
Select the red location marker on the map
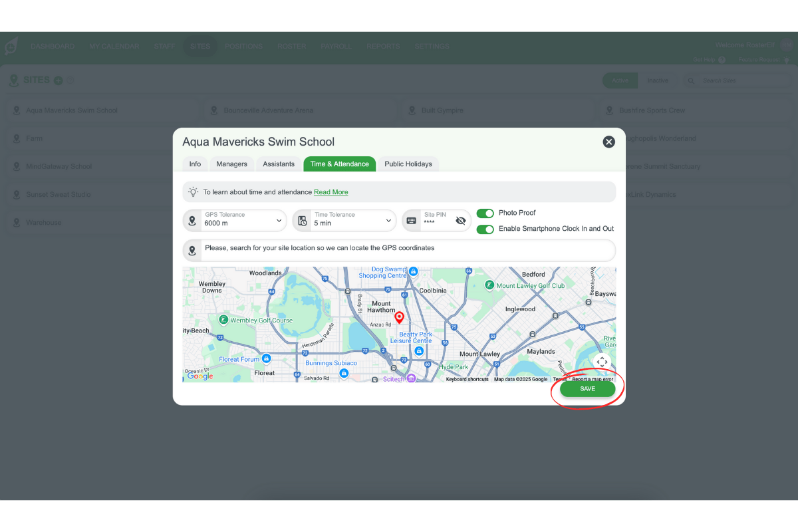click(399, 317)
